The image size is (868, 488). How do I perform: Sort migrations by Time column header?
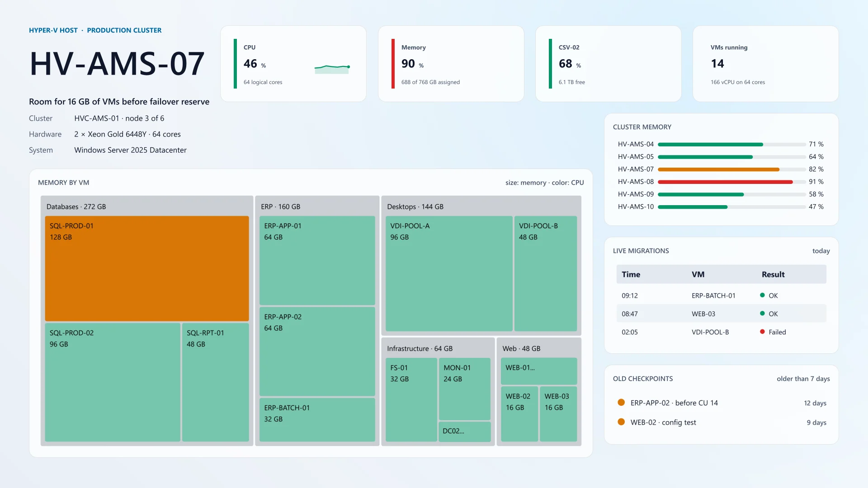point(631,274)
